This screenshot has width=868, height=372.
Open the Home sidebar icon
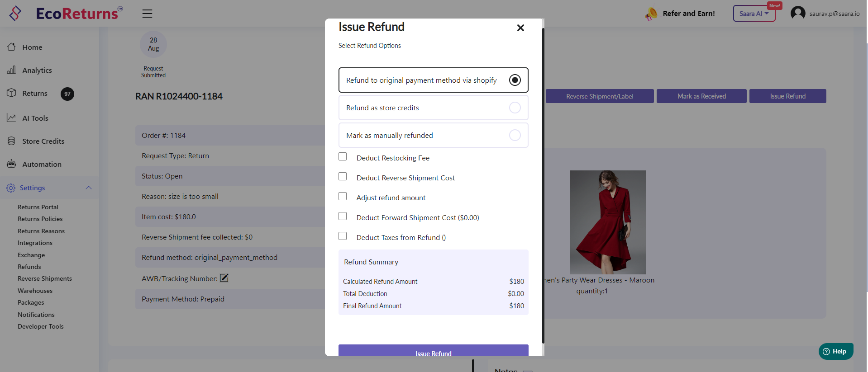(x=12, y=47)
